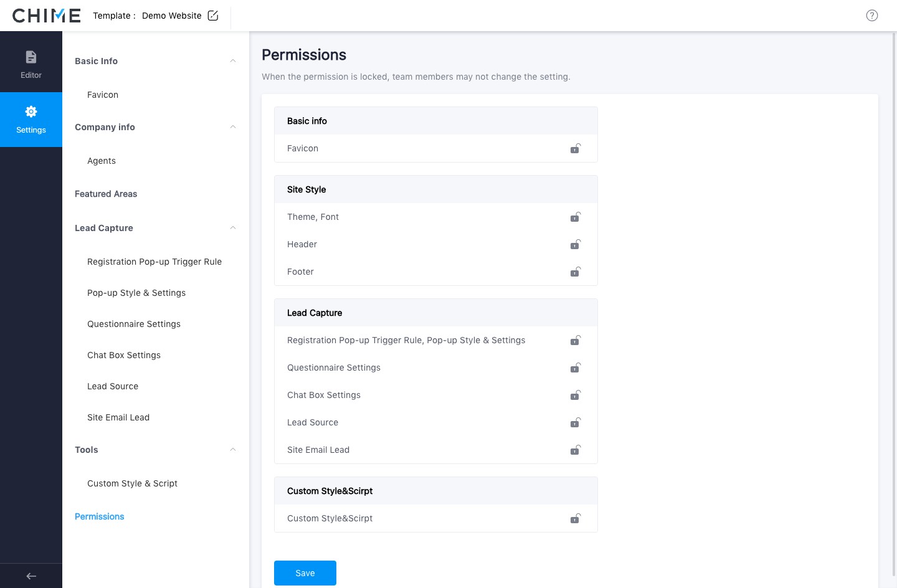The height and width of the screenshot is (588, 897).
Task: Collapse the Company info menu group
Action: click(233, 127)
